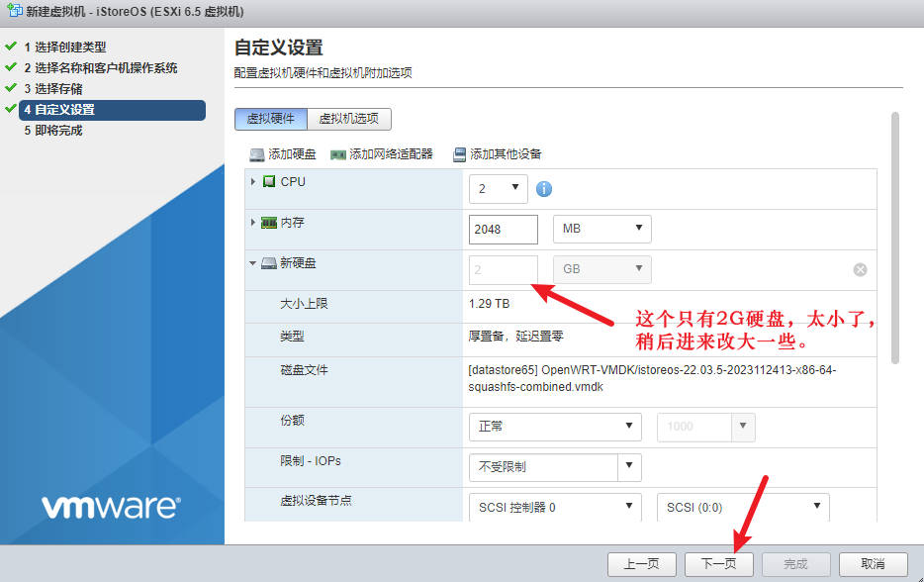Open the disk size GB unit dropdown
The image size is (924, 582).
pyautogui.click(x=601, y=269)
